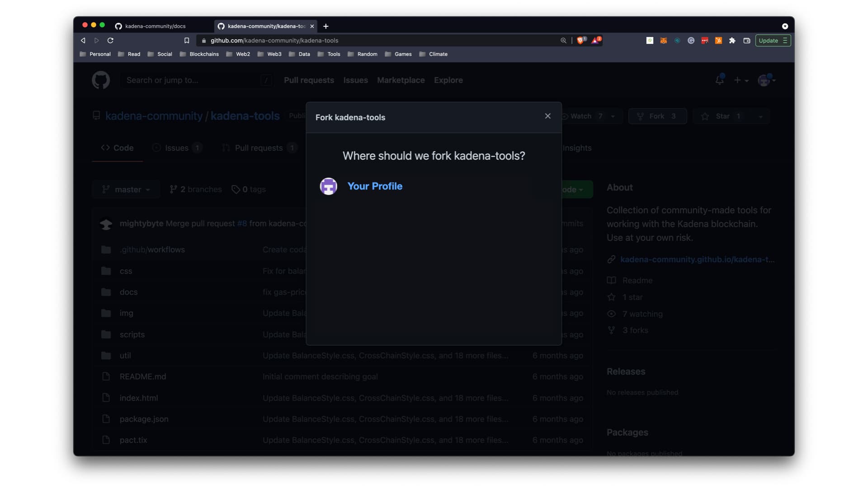Open the Web3 bookmarks folder
This screenshot has height=488, width=868.
(x=269, y=54)
